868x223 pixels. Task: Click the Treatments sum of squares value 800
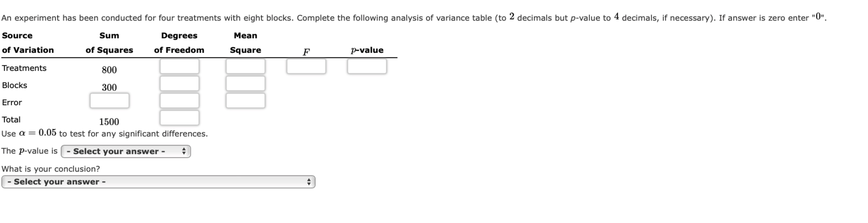tap(110, 70)
